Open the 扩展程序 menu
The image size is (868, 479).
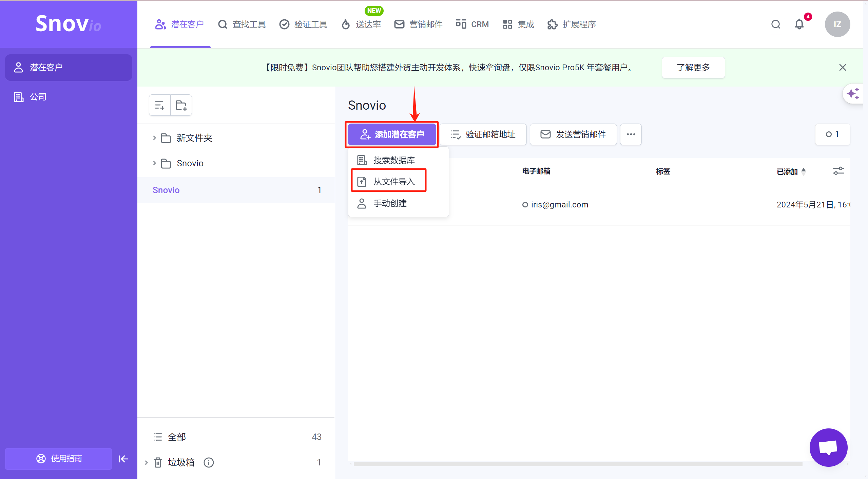(572, 24)
